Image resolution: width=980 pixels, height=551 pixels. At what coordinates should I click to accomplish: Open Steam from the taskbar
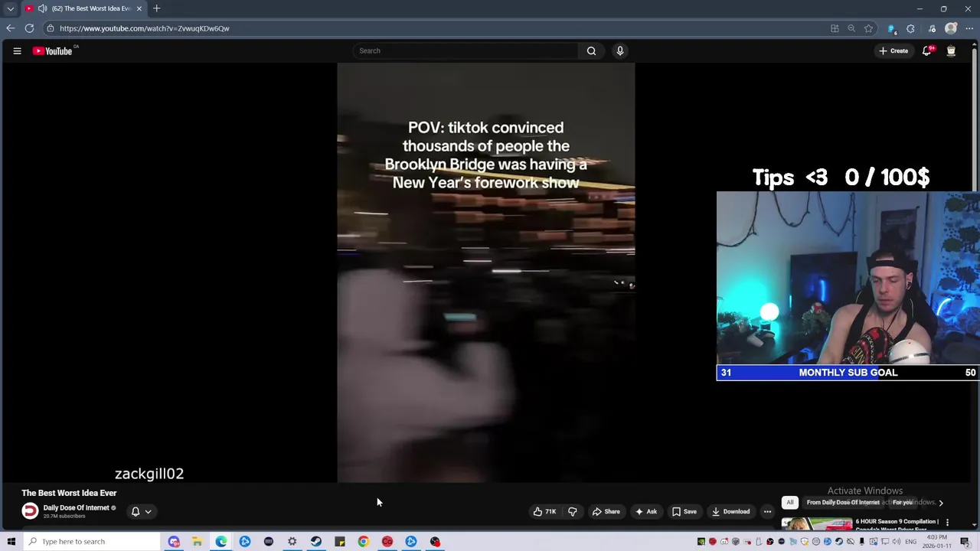(316, 542)
